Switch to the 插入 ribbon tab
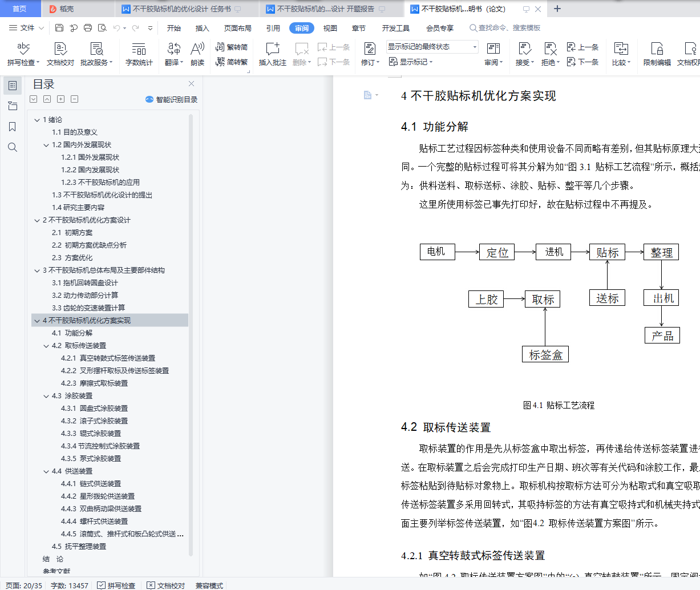This screenshot has width=700, height=590. [x=203, y=28]
